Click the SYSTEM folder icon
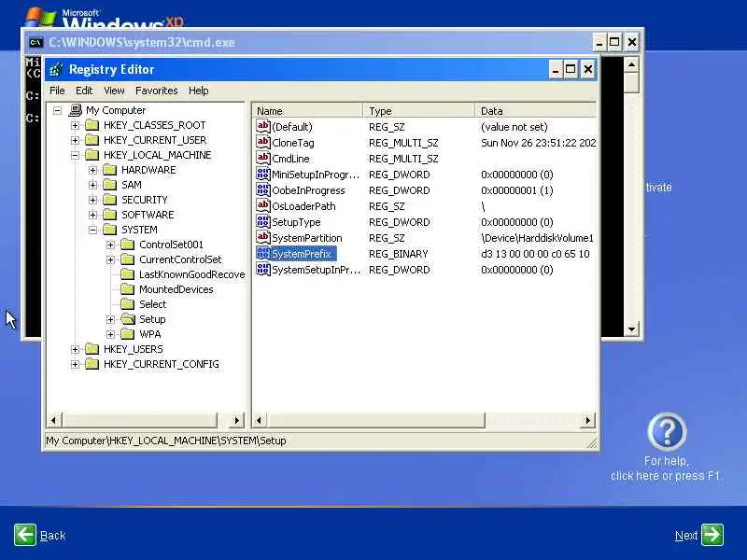This screenshot has height=560, width=747. coord(109,230)
